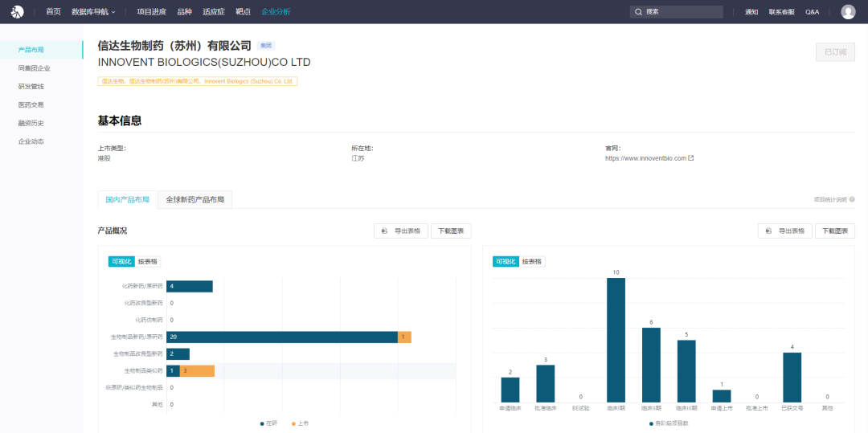Screen dimensions: 868x433
Task: Open 通知 notifications
Action: (x=751, y=11)
